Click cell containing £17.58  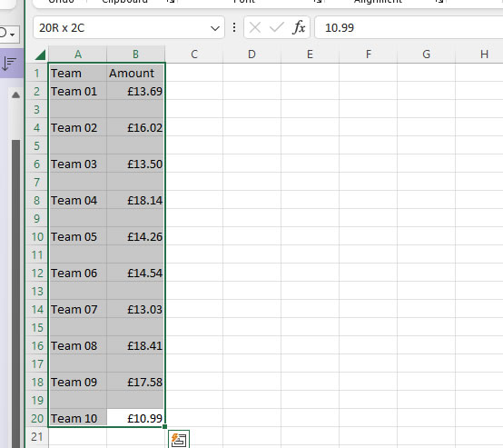[x=135, y=382]
